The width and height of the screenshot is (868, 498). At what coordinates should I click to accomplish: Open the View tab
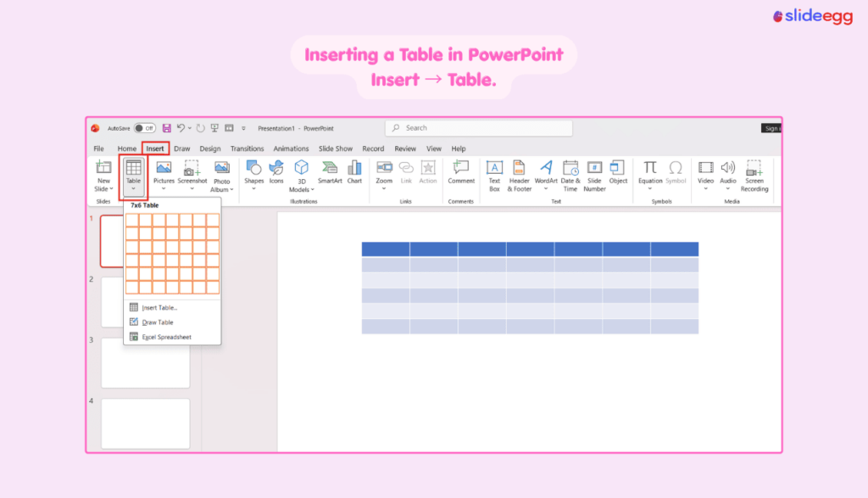click(x=434, y=148)
